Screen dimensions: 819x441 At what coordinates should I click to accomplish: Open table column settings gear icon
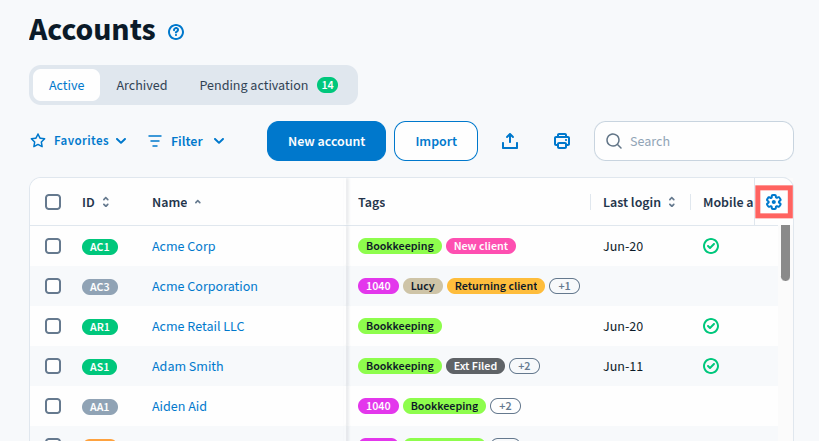(773, 203)
